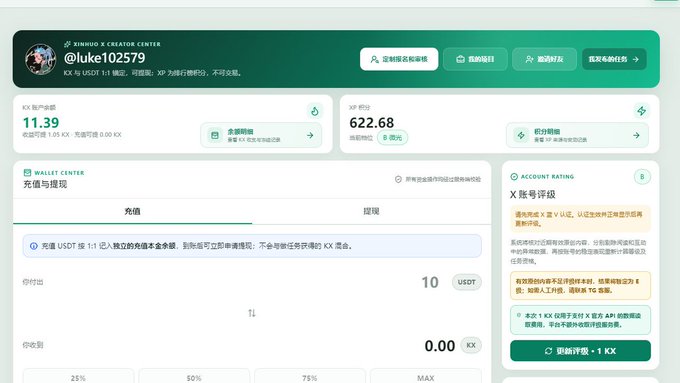The image size is (680, 383).
Task: Click the lightning icon beside 积分明细
Action: click(x=521, y=135)
